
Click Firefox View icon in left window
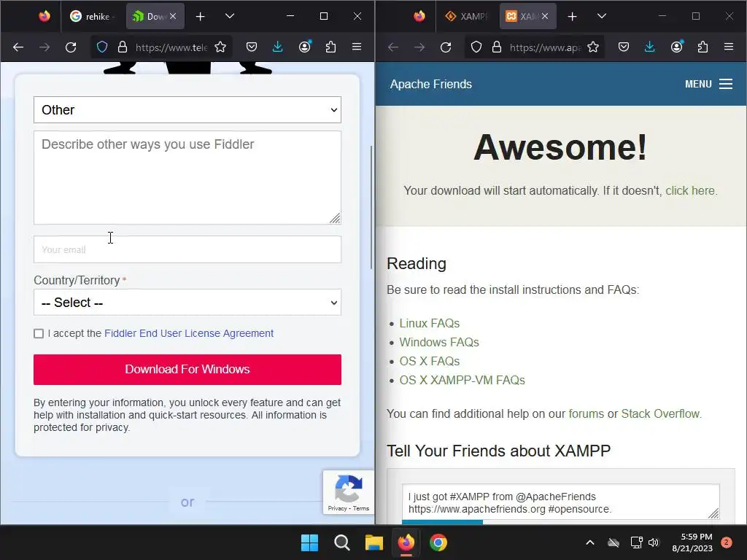coord(44,16)
